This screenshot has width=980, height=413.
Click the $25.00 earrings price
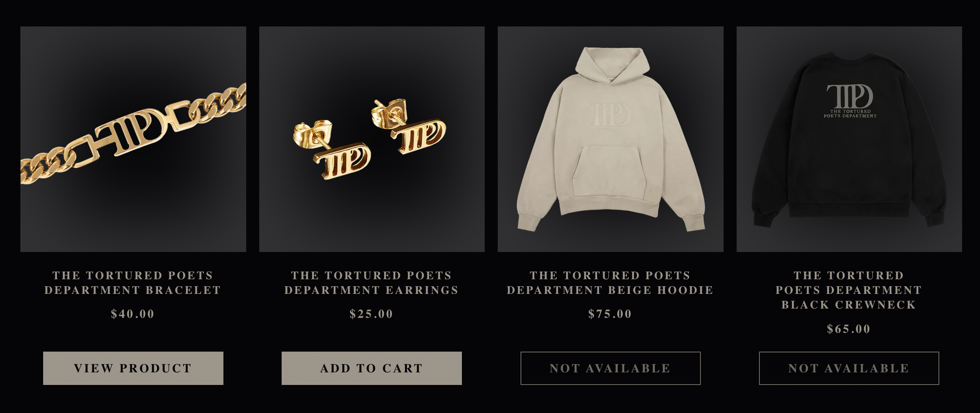coord(372,314)
